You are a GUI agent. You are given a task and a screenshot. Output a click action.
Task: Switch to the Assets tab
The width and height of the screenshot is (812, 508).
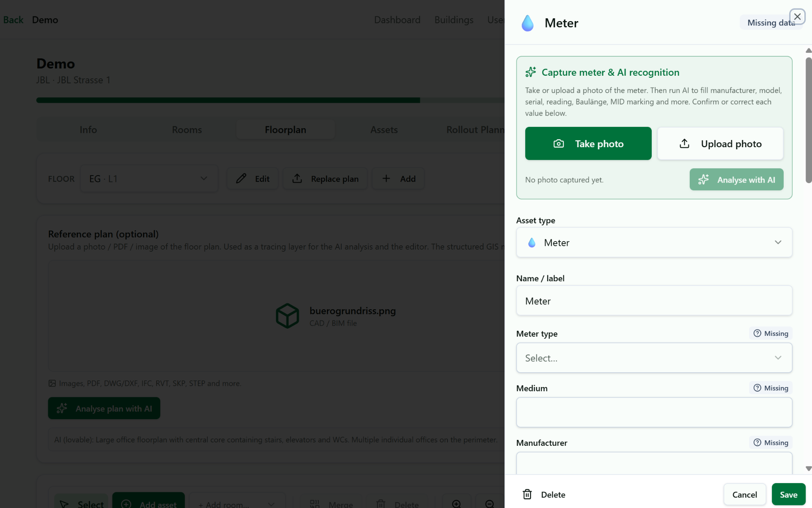pos(384,129)
